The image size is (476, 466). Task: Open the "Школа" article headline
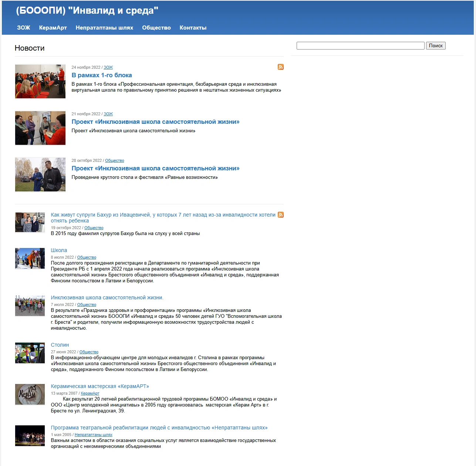59,250
